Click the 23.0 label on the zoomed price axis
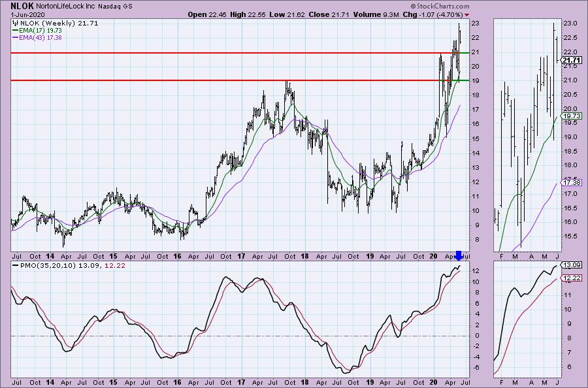 pyautogui.click(x=570, y=24)
